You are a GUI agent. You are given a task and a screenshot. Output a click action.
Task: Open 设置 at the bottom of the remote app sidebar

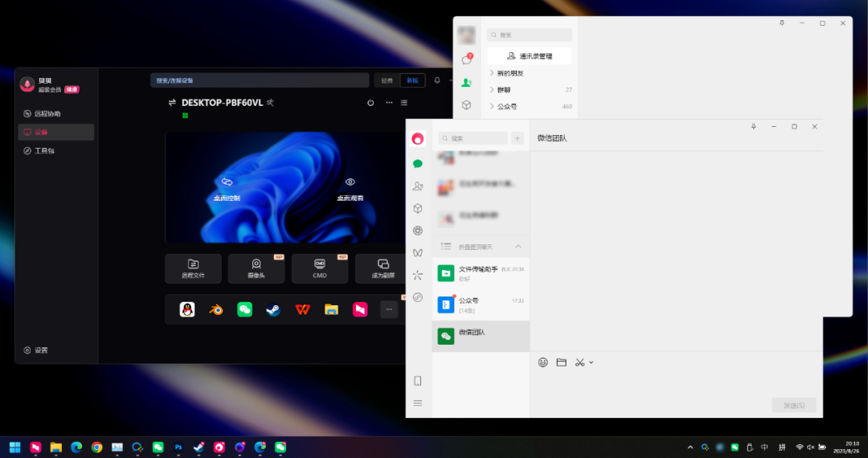36,350
